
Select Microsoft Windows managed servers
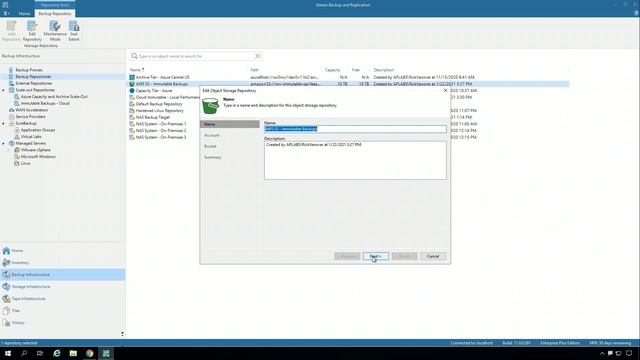coord(38,157)
